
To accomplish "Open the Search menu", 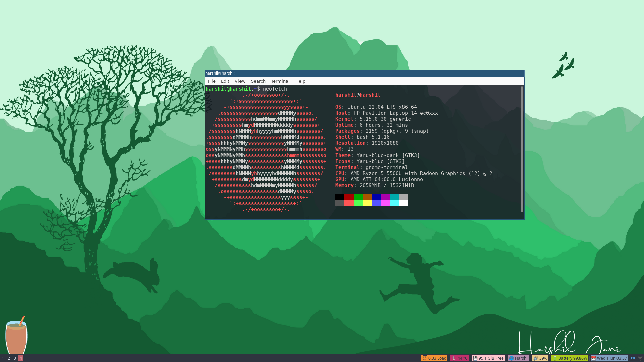I will coord(258,81).
